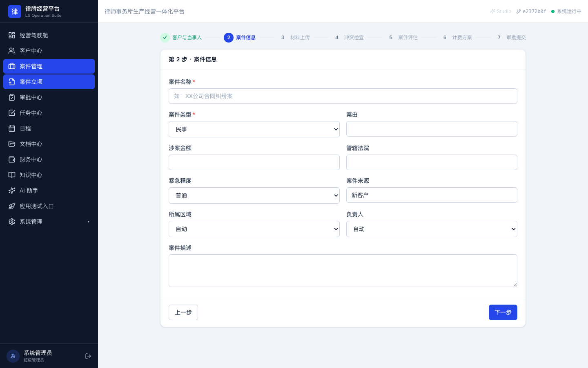Jump to step 7 审批提交
588x368 pixels.
pyautogui.click(x=510, y=38)
